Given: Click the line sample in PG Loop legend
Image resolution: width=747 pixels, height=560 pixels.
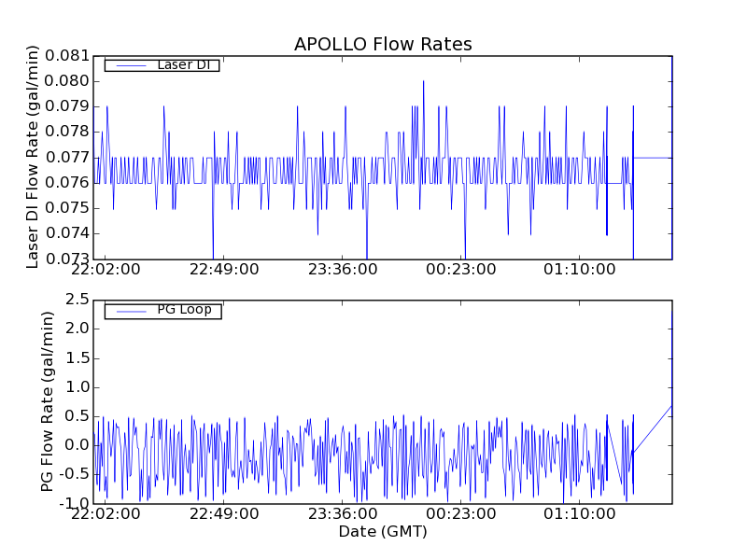Looking at the screenshot, I should pos(131,312).
